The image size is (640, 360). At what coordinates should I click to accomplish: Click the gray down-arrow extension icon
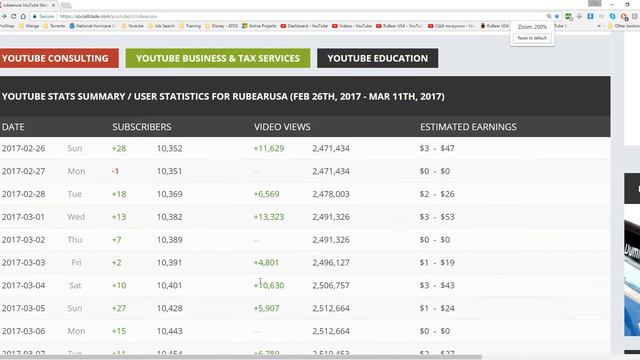point(579,16)
